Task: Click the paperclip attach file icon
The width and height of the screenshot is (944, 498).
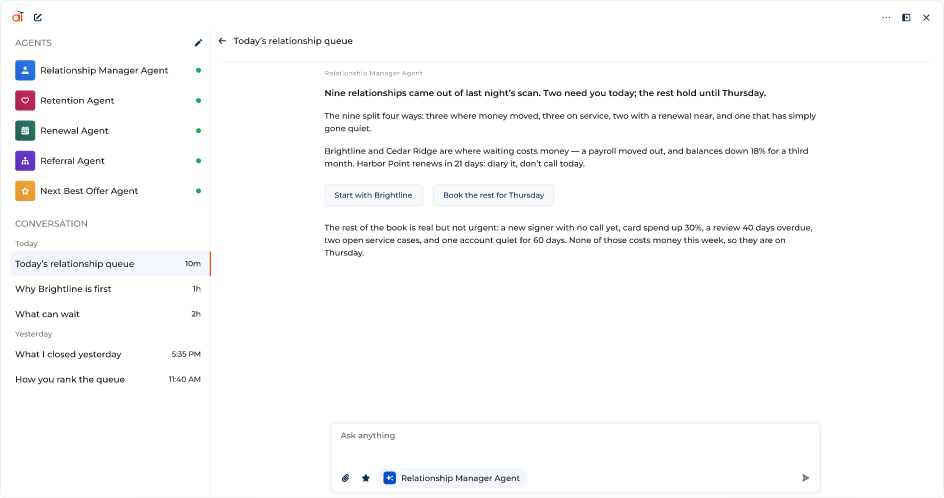Action: (x=346, y=478)
